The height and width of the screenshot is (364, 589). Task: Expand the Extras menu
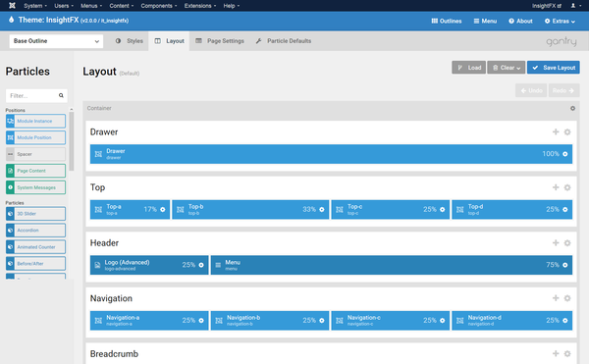(x=560, y=21)
